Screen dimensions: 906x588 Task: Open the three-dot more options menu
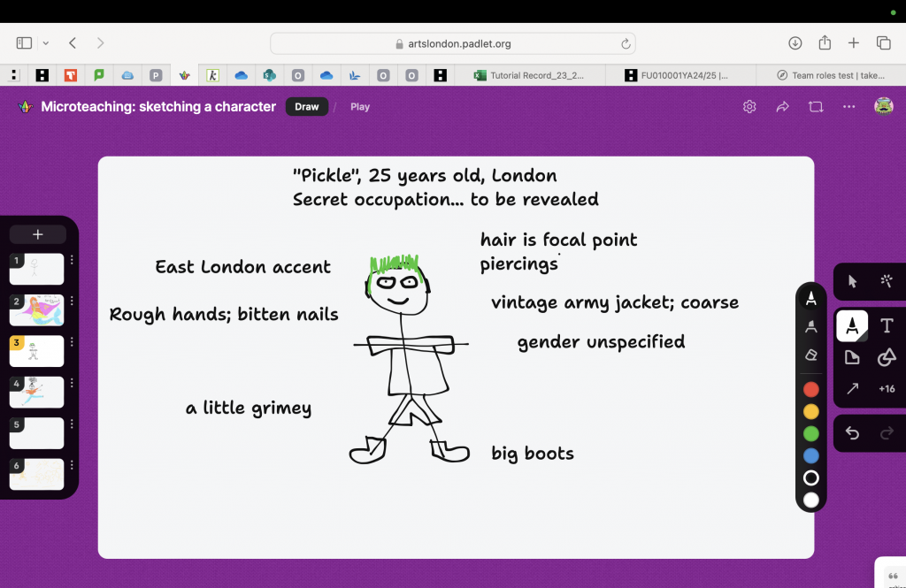click(x=848, y=107)
